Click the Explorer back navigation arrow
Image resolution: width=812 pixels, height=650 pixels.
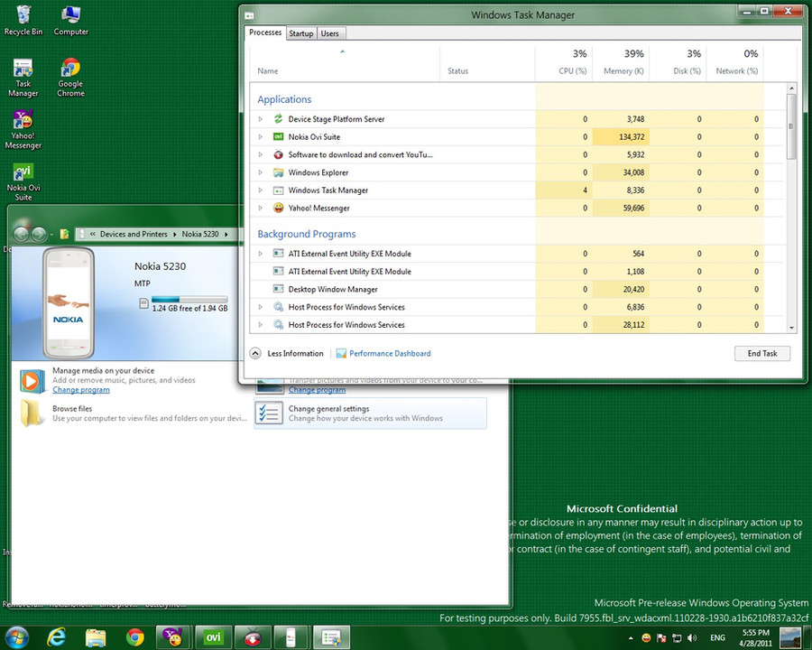pos(22,235)
